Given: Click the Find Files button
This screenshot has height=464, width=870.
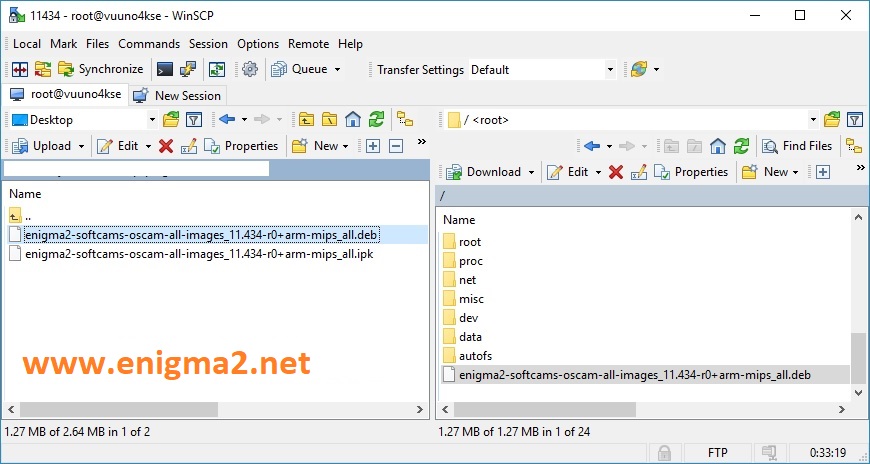Looking at the screenshot, I should (x=797, y=146).
